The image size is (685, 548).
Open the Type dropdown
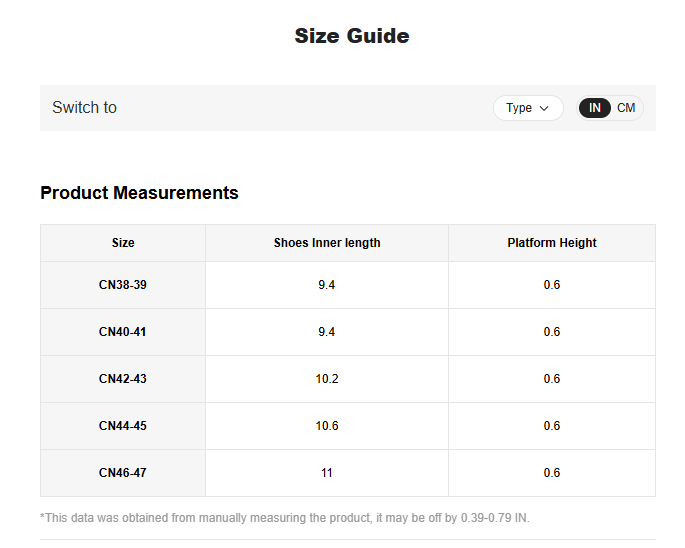click(x=527, y=108)
